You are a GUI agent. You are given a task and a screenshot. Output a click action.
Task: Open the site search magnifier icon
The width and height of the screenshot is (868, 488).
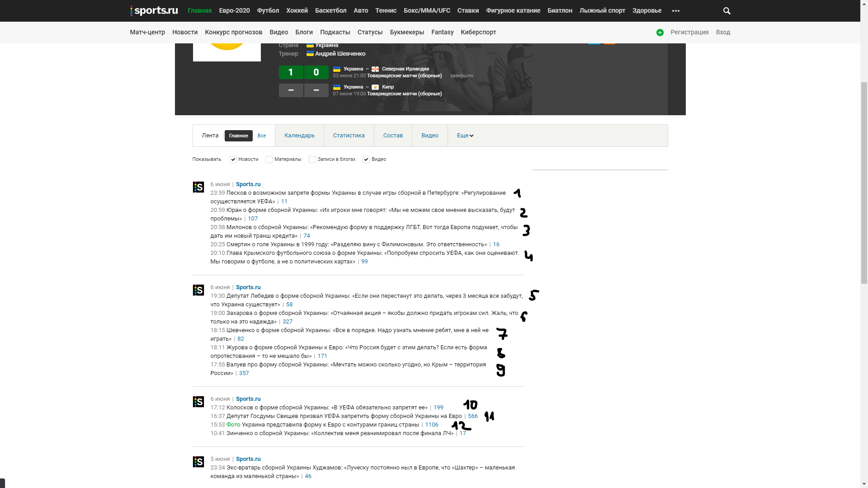[x=727, y=11]
